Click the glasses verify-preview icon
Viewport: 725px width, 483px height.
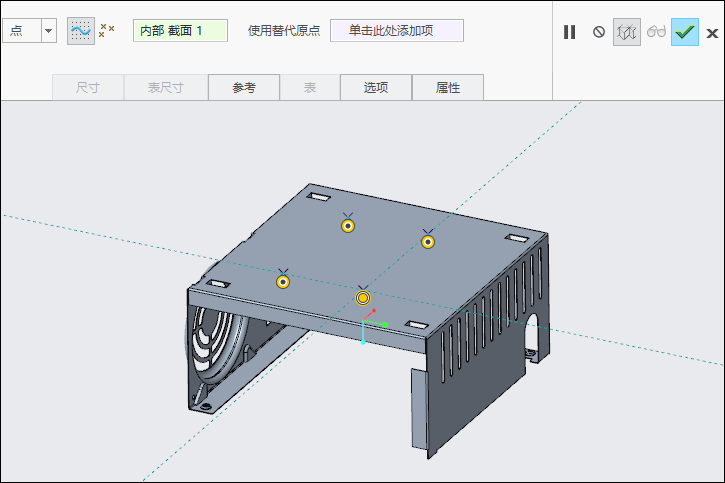(x=656, y=31)
